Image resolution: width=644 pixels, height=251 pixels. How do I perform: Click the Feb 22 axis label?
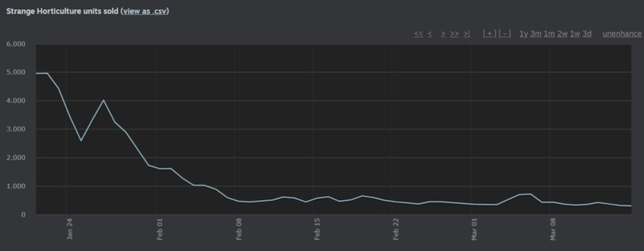[x=396, y=229]
